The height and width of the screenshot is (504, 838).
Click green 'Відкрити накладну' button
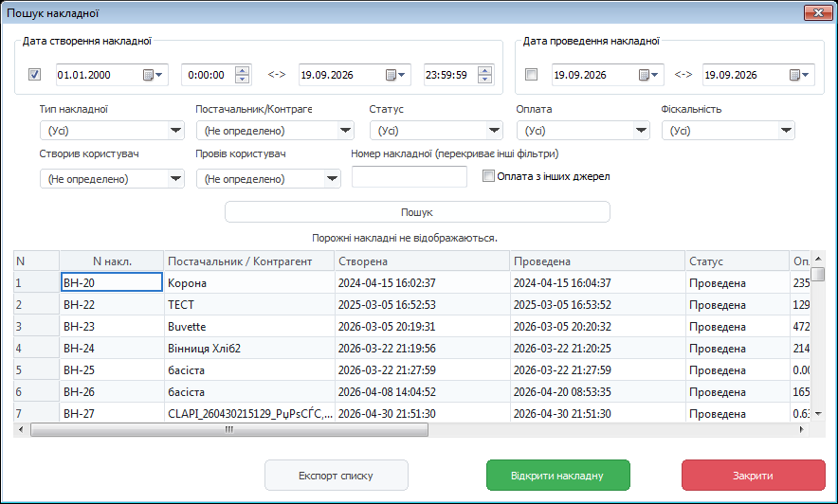(558, 476)
